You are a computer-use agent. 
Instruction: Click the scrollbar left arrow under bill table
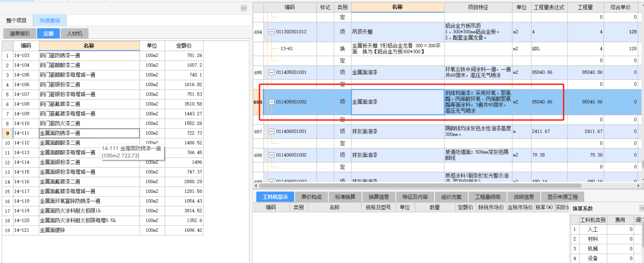pyautogui.click(x=256, y=186)
